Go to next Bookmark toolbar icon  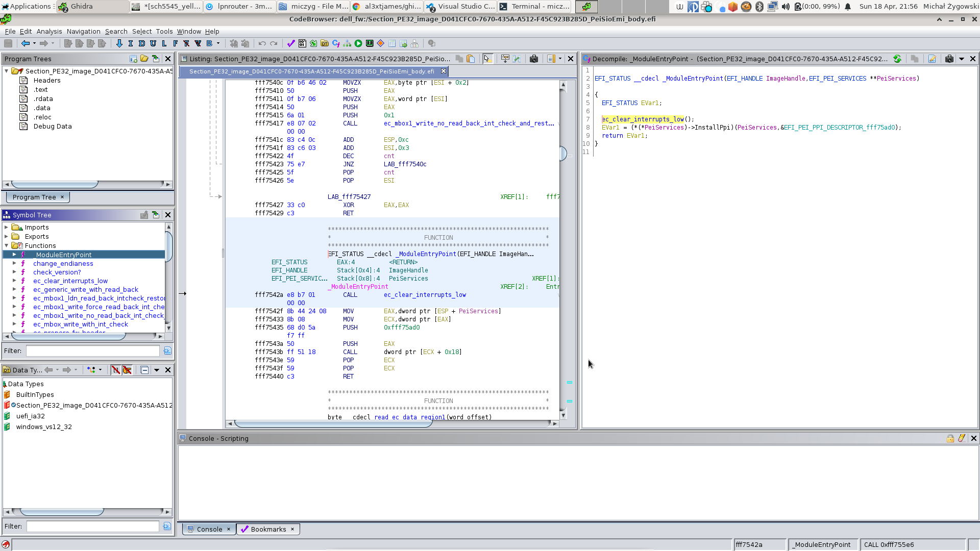tap(209, 43)
